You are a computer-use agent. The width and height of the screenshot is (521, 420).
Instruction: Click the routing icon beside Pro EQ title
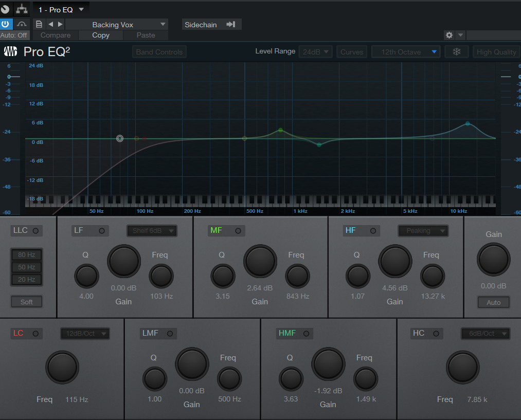click(x=22, y=9)
